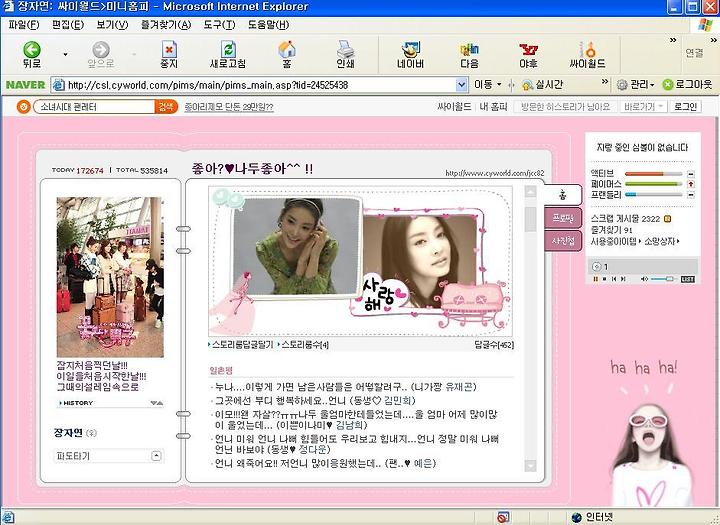Click the CD icon beside track 1
This screenshot has width=720, height=525.
[596, 266]
